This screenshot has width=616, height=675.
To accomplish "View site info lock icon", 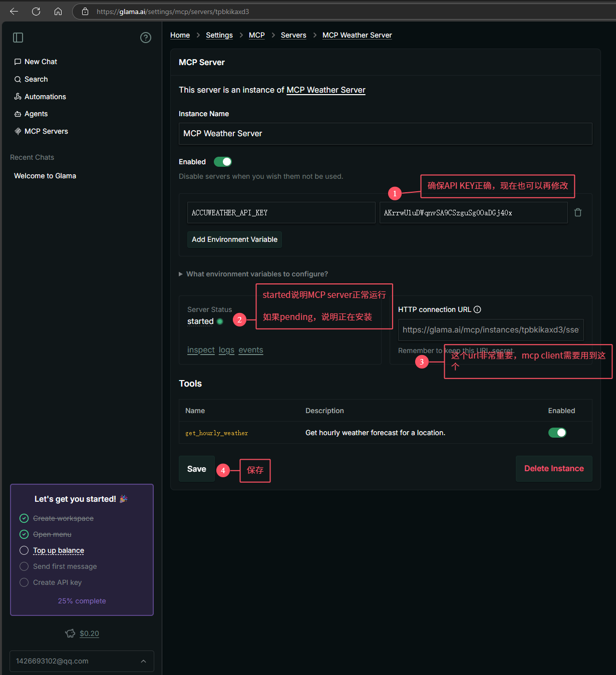I will tap(85, 12).
